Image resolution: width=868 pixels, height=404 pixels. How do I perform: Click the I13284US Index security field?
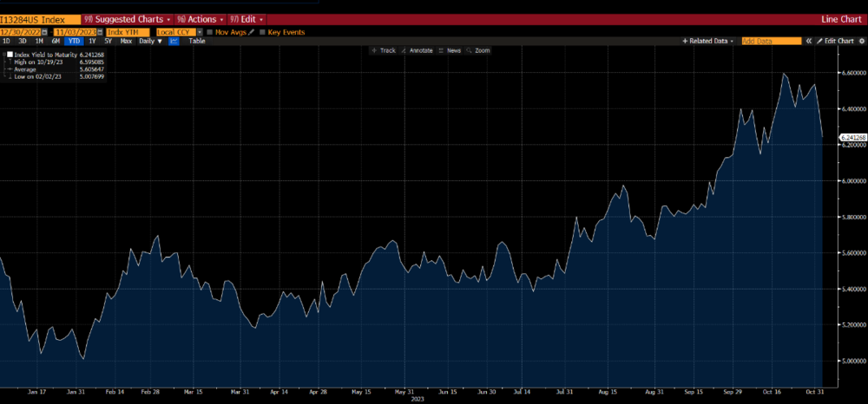click(x=41, y=19)
